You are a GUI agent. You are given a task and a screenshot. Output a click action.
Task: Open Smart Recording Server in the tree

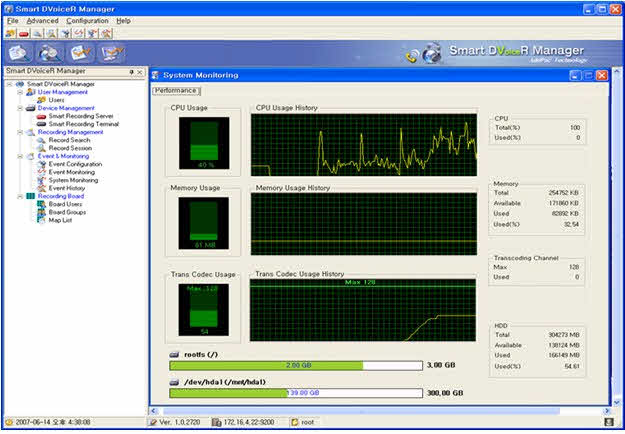tap(82, 116)
